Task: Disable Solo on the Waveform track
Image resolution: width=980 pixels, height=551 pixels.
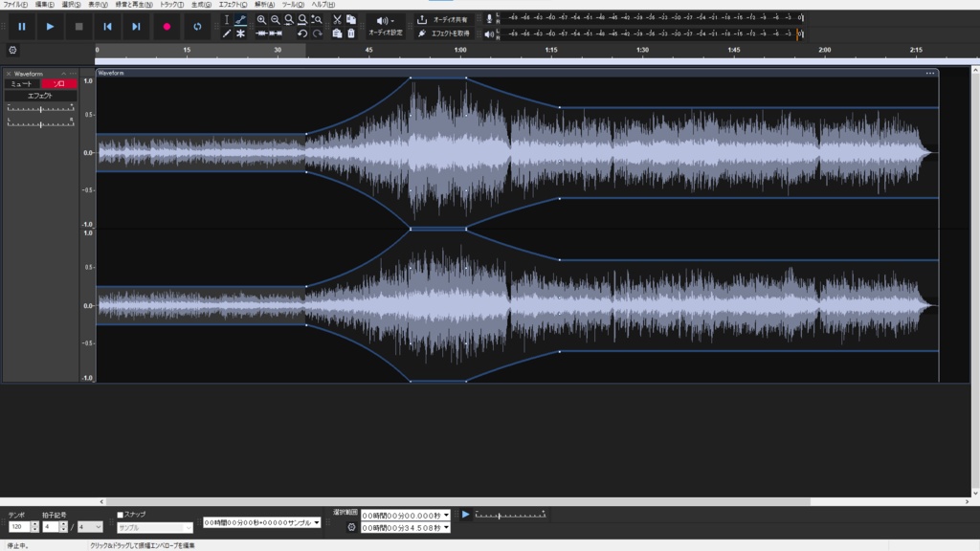Action: pyautogui.click(x=59, y=83)
